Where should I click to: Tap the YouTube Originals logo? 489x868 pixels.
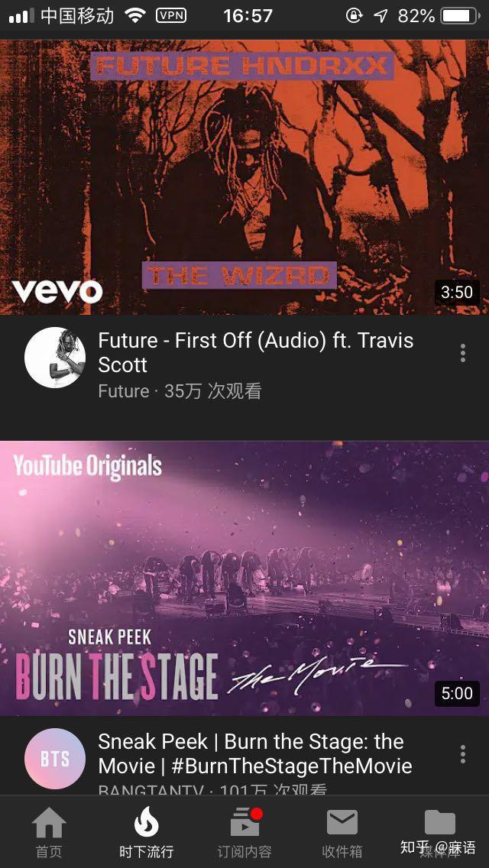point(88,466)
